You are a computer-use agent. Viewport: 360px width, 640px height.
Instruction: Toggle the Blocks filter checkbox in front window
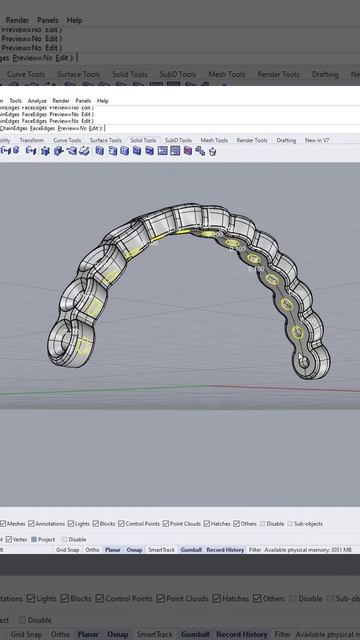96,523
